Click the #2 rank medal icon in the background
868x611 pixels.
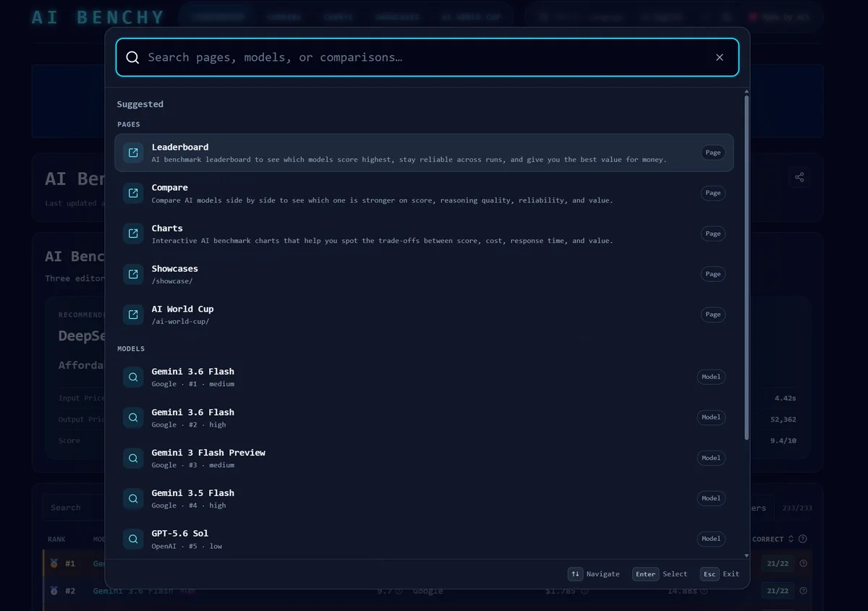(54, 591)
